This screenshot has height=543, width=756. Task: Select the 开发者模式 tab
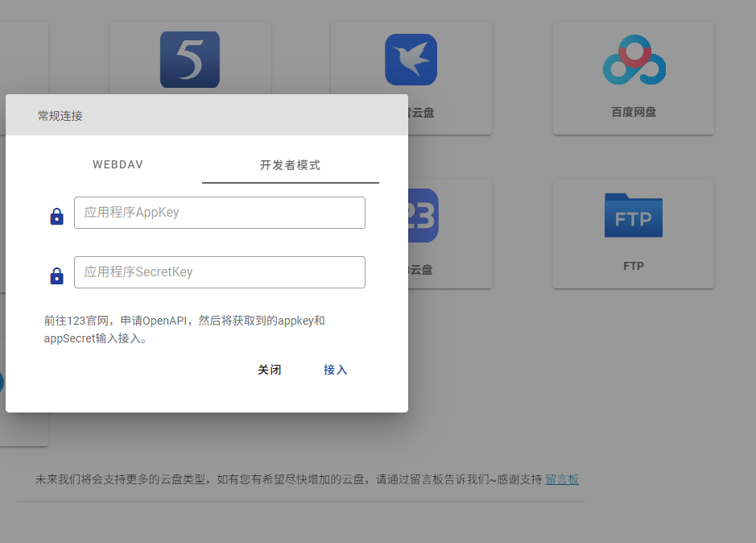(x=290, y=164)
